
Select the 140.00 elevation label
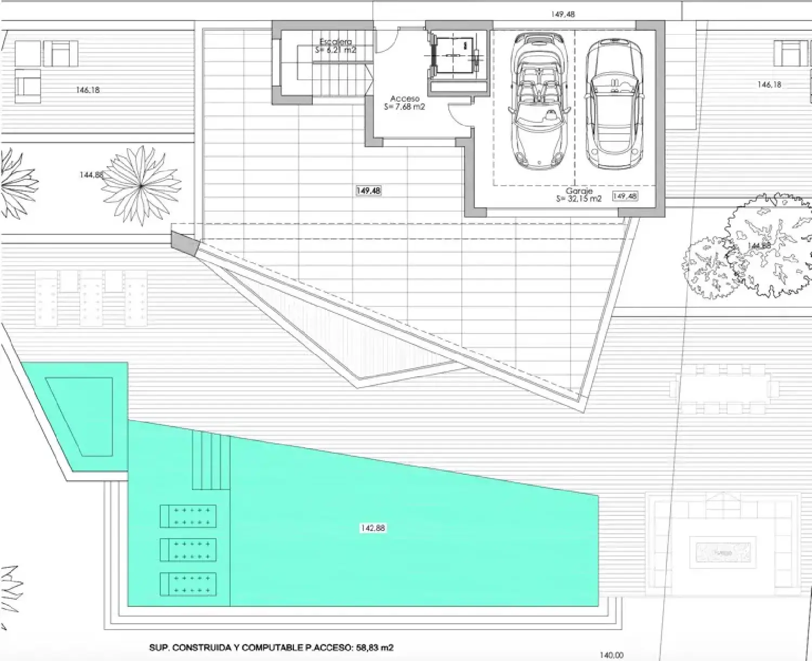pos(611,655)
